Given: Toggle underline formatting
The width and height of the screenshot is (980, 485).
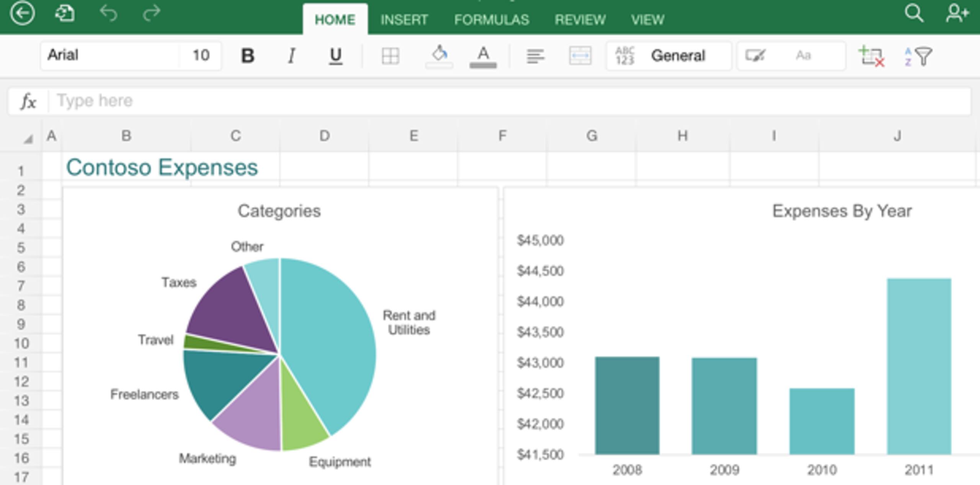Looking at the screenshot, I should coord(336,56).
